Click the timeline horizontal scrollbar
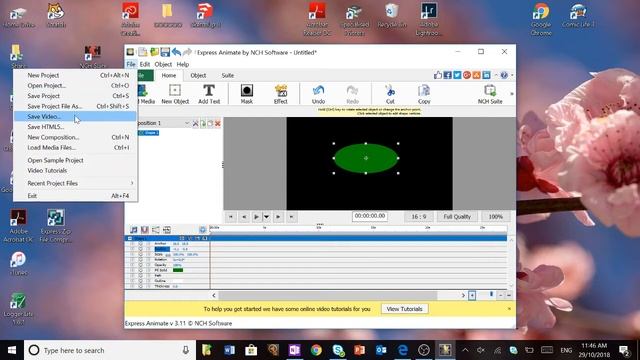640x360 pixels. click(x=328, y=295)
